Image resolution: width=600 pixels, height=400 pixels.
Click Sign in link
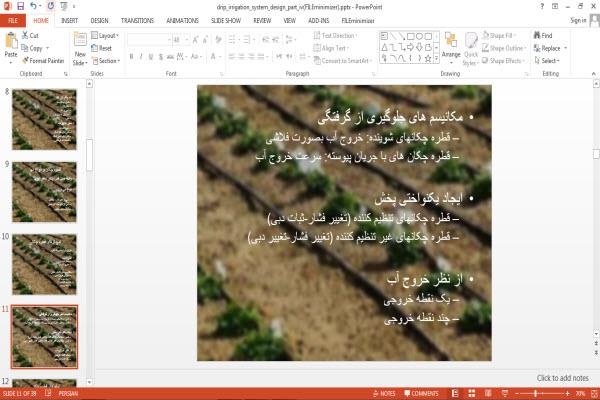[578, 20]
